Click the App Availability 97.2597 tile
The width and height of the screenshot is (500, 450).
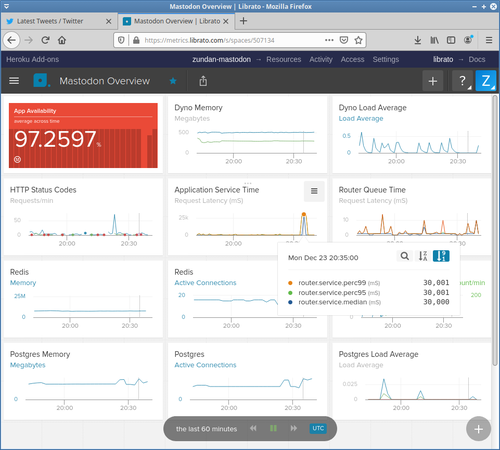83,135
